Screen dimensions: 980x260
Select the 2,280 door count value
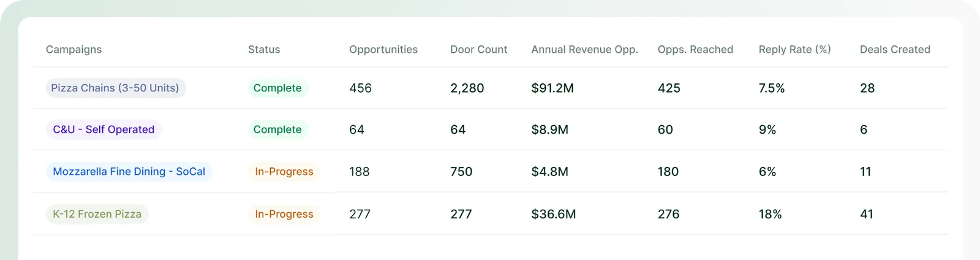(x=467, y=88)
